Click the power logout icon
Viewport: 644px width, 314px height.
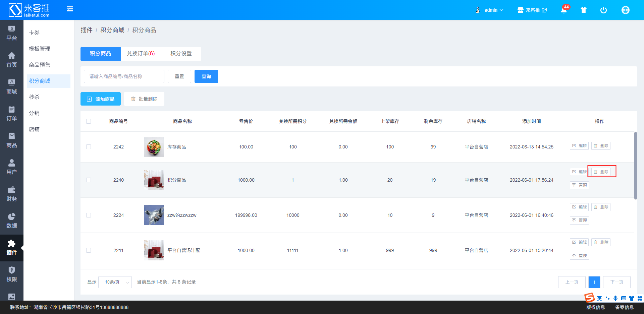point(603,10)
